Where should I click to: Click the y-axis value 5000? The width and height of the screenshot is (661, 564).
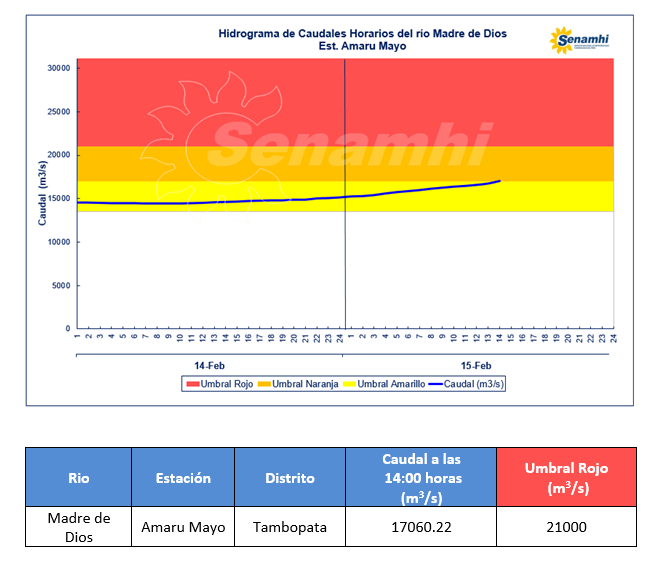pyautogui.click(x=61, y=285)
